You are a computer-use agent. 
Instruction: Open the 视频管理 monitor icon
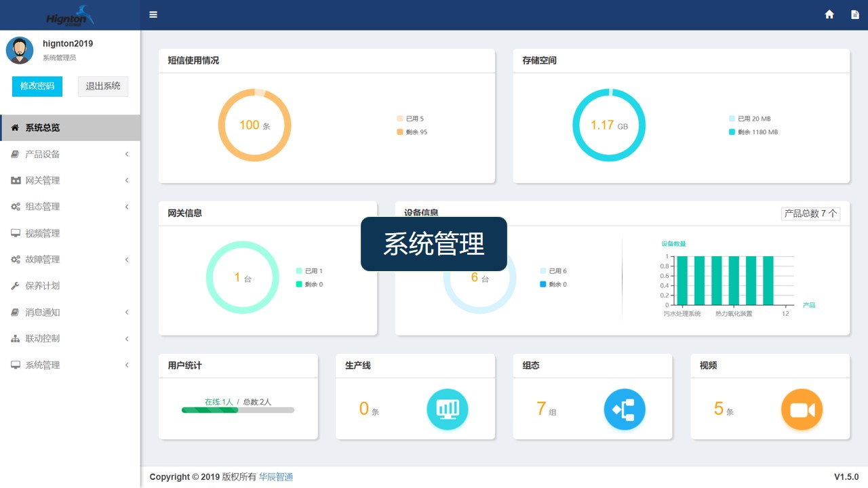click(15, 233)
